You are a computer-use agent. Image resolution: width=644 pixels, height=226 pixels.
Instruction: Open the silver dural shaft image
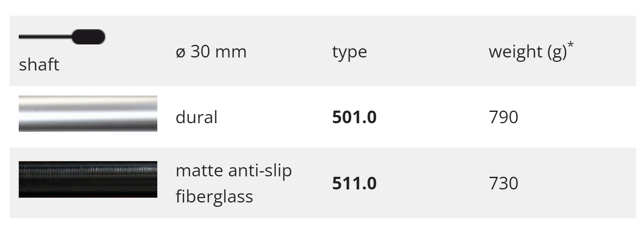pyautogui.click(x=88, y=114)
